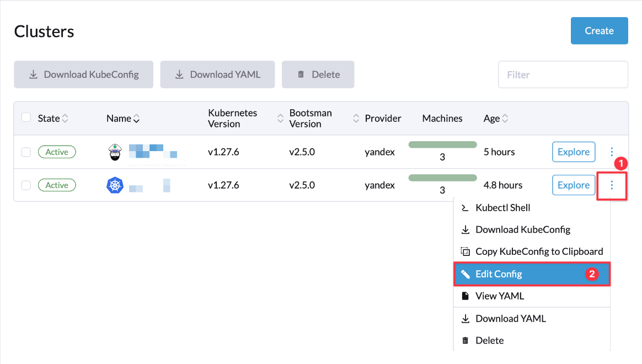Check the first cluster row checkbox

(26, 152)
